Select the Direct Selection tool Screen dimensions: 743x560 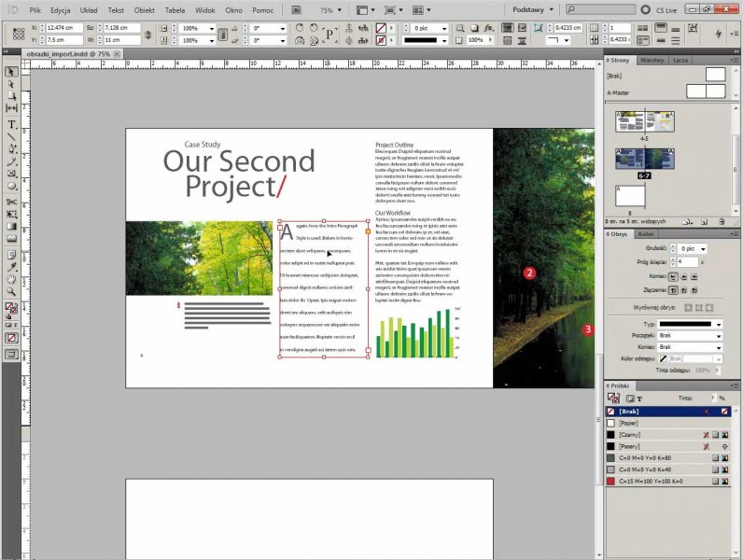click(x=12, y=84)
